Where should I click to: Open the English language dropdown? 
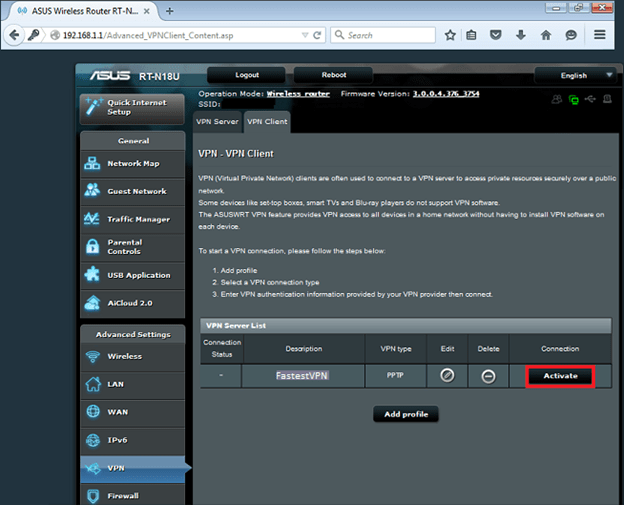pos(575,75)
